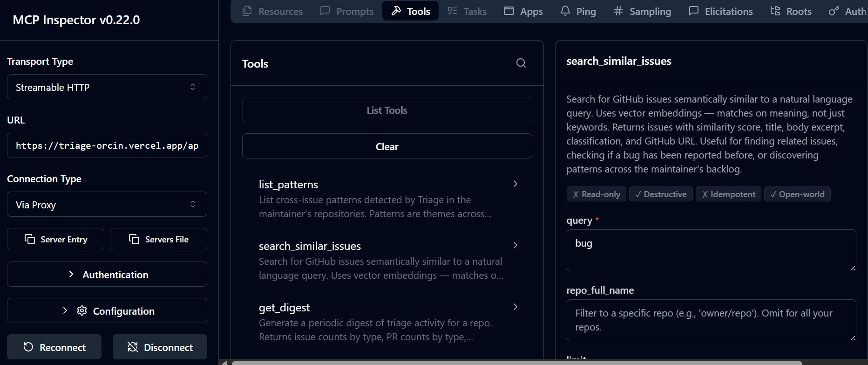Click the search icon in Tools panel
This screenshot has width=868, height=365.
click(521, 63)
